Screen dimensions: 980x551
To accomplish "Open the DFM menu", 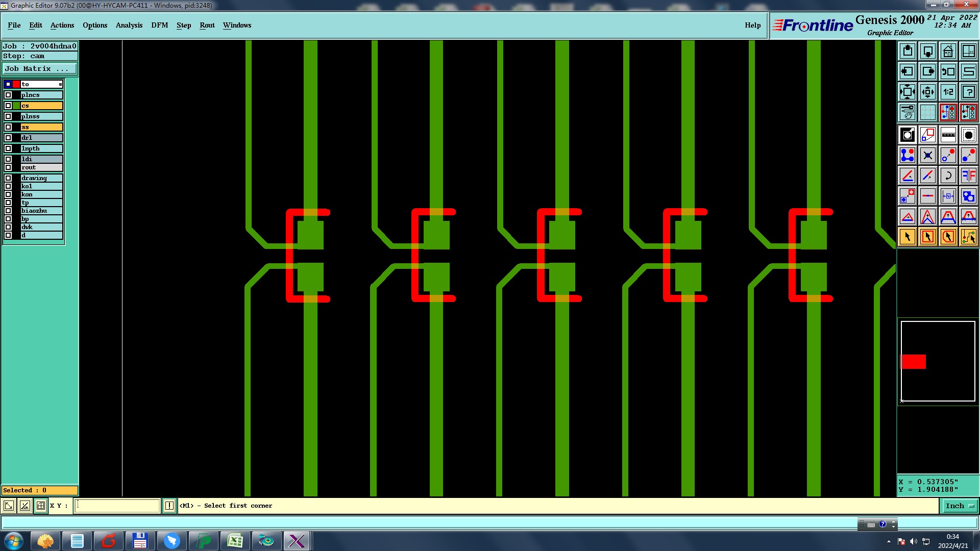I will click(x=159, y=25).
